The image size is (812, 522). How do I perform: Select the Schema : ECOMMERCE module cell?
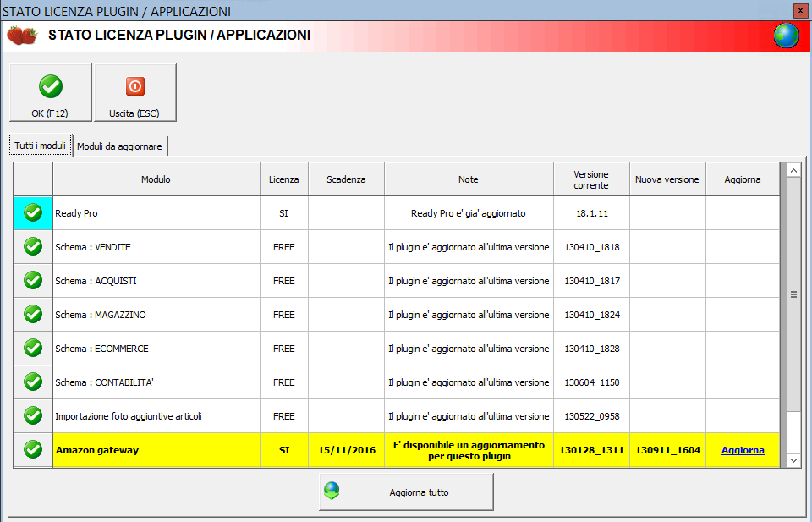coord(156,349)
